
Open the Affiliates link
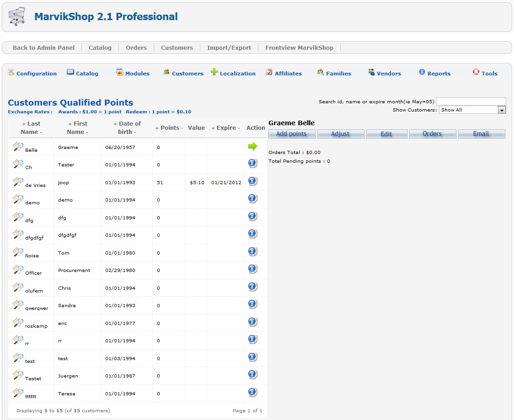point(288,74)
